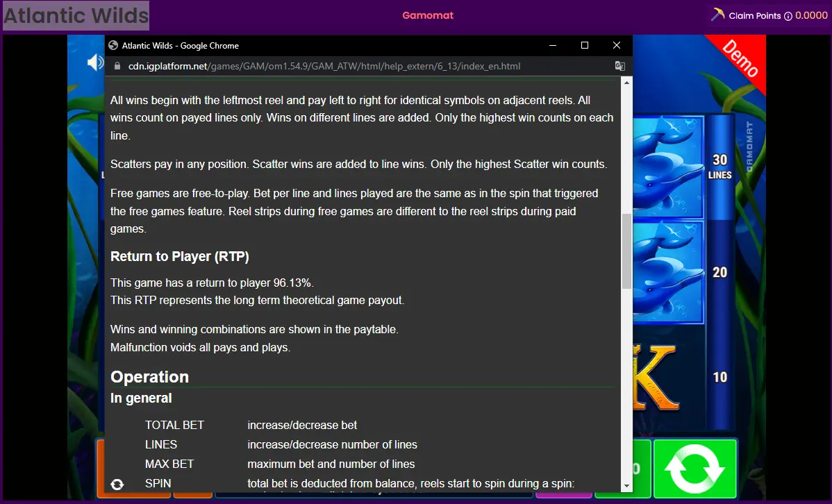This screenshot has height=504, width=832.
Task: Click the Claim Points 0.0000 value
Action: 811,15
